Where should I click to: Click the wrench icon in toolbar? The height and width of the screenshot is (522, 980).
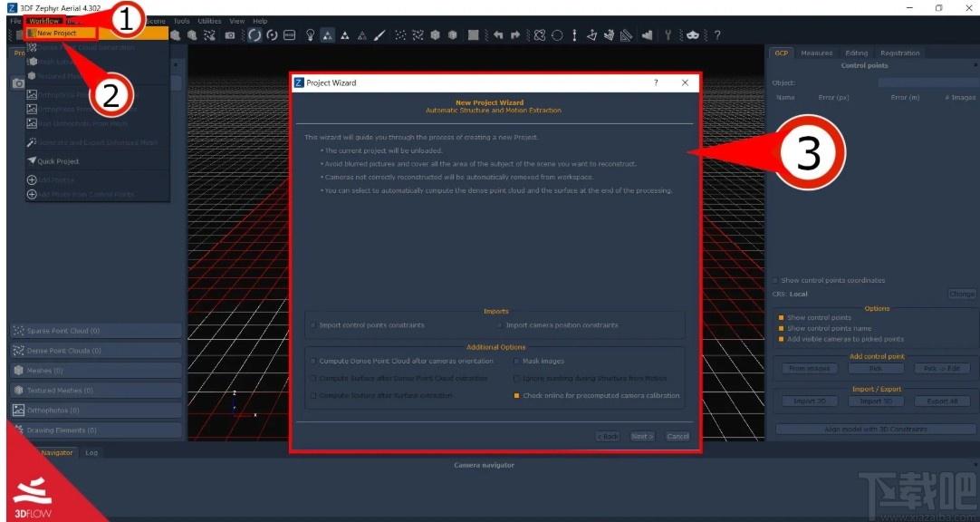coord(668,35)
